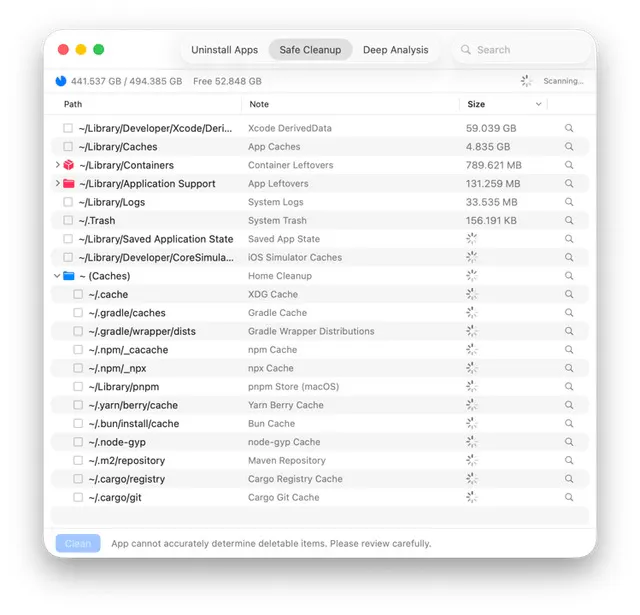Click the blue folder icon for ~ (Caches)
The width and height of the screenshot is (640, 615).
(x=69, y=276)
